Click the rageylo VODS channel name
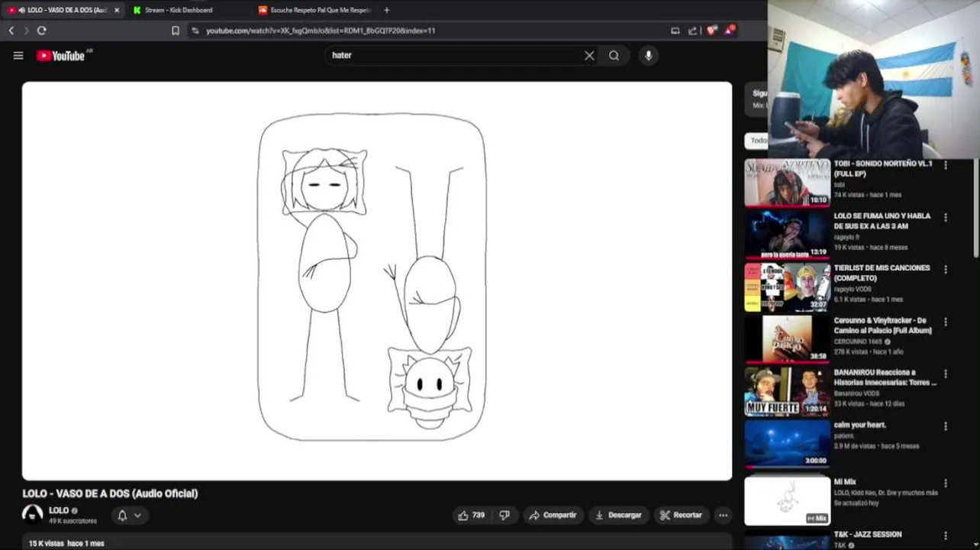The image size is (980, 550). (x=851, y=290)
